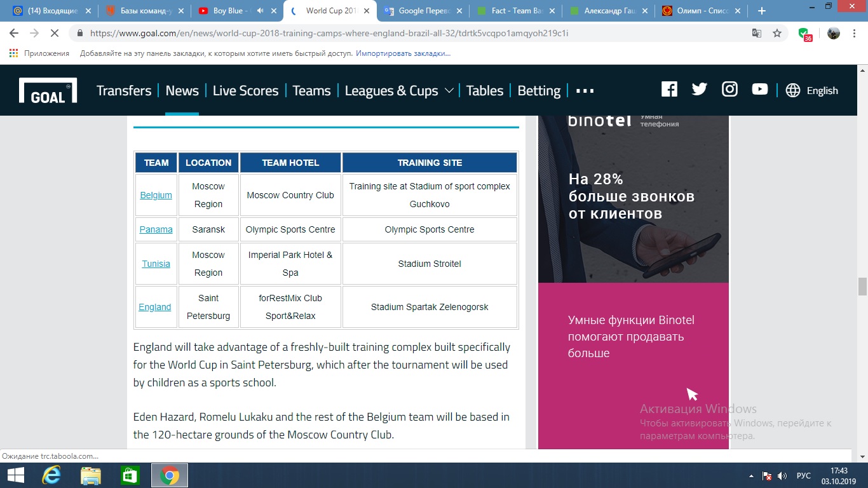Screen dimensions: 868x488
Task: Open the Windows Start menu
Action: (16, 475)
